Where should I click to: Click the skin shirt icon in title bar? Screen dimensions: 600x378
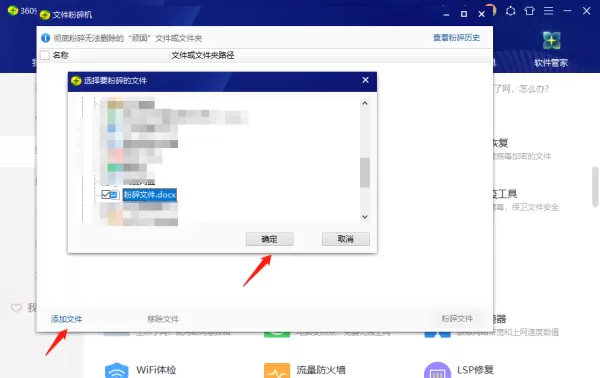530,11
